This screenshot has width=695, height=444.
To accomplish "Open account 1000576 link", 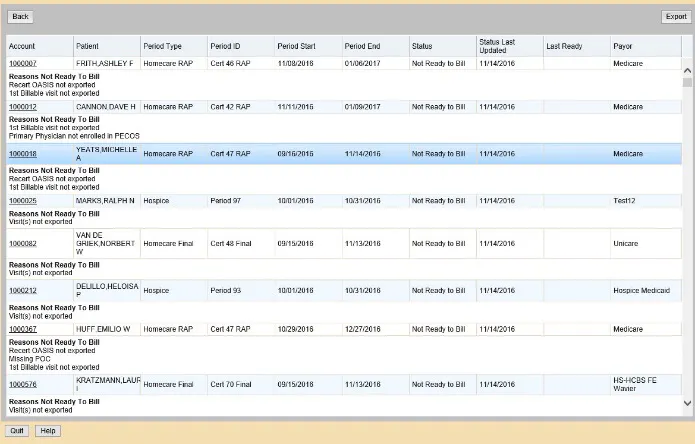I will (23, 384).
